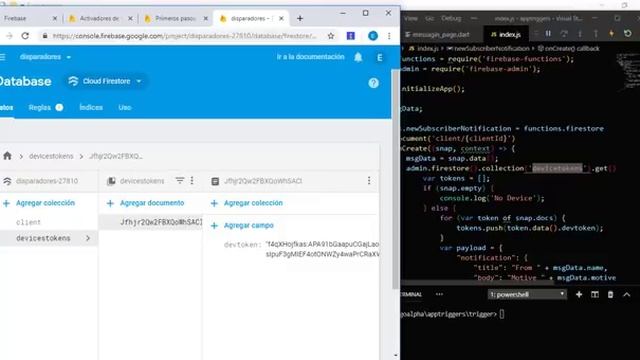
Task: Click the browser address bar
Action: click(184, 36)
